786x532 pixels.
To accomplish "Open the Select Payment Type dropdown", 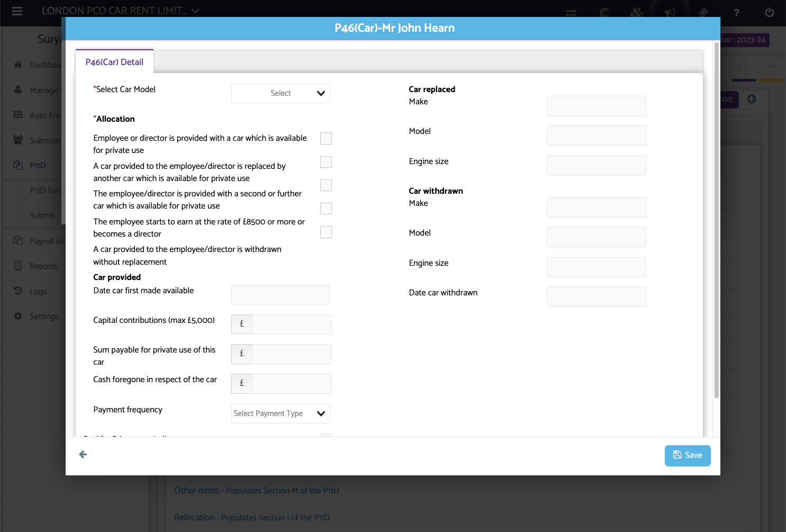I will 281,413.
